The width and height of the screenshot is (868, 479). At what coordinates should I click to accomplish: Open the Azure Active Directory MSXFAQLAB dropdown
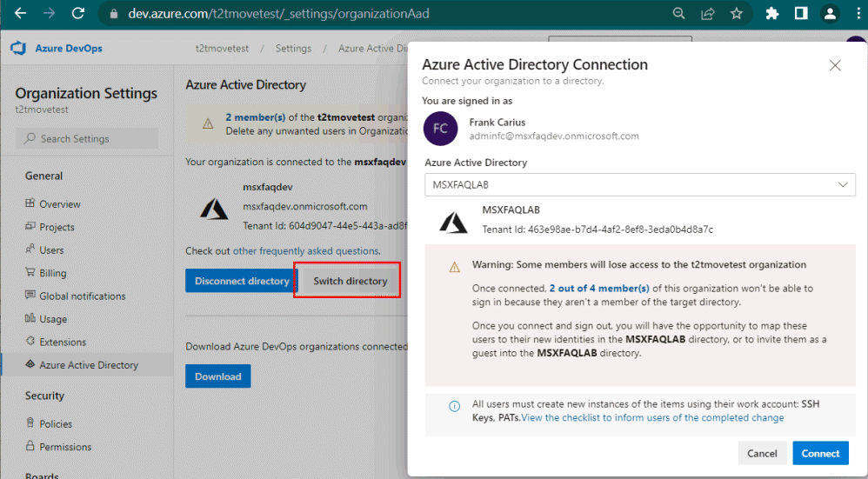(640, 185)
